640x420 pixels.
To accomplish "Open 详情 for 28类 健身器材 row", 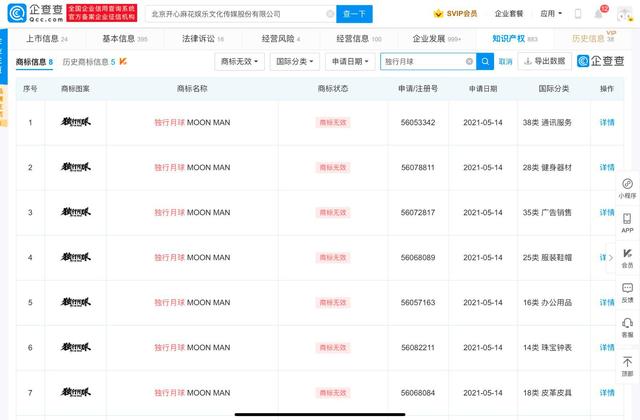I will (x=607, y=167).
